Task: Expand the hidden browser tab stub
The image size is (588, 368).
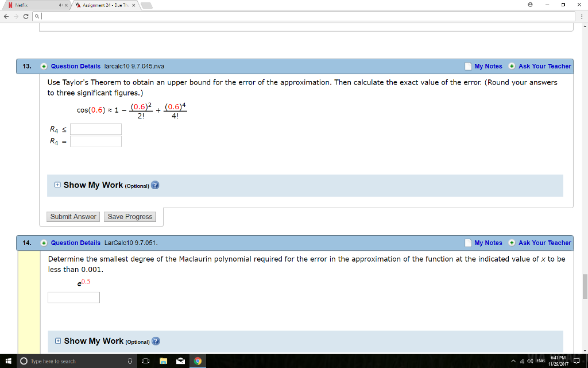Action: [146, 5]
